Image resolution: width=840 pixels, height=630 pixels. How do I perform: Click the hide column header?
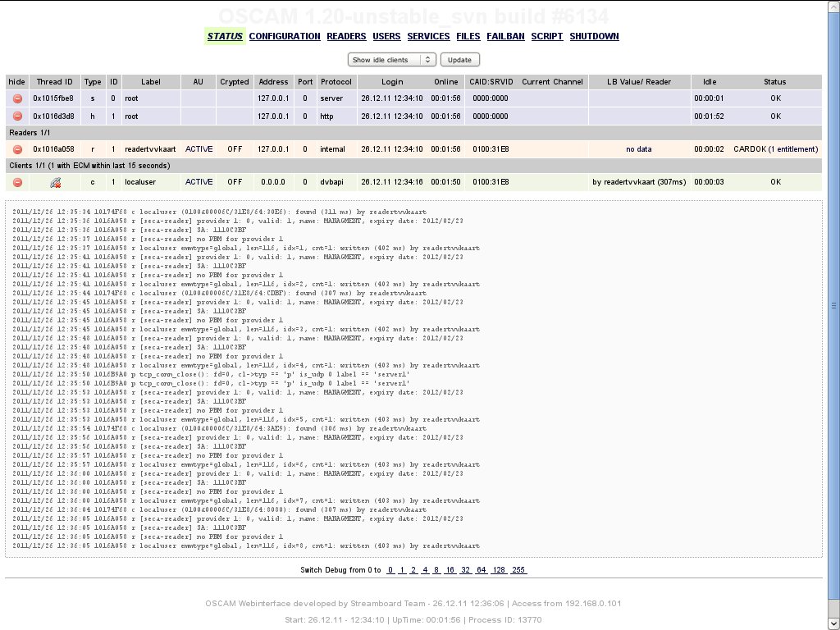click(x=17, y=82)
